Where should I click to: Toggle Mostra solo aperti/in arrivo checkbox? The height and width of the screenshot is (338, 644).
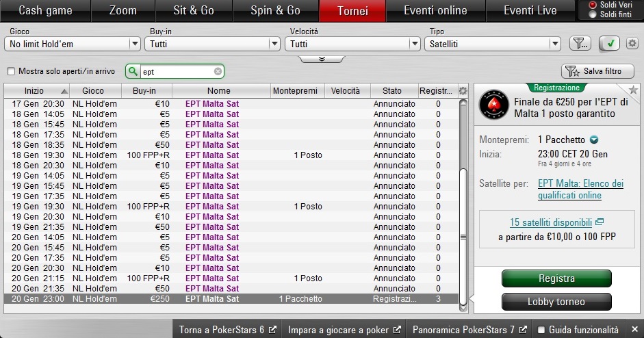11,71
